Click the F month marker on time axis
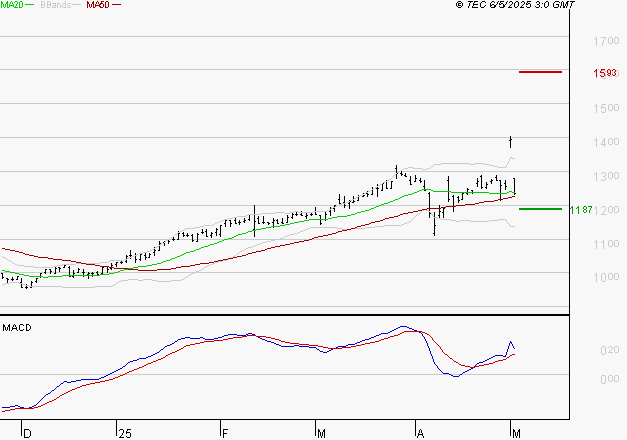 click(225, 434)
